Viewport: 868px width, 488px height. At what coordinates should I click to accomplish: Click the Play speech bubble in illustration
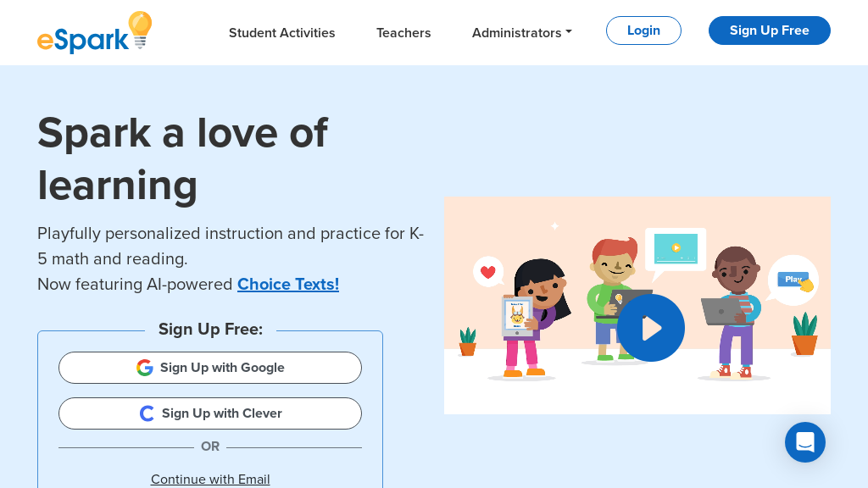point(794,280)
